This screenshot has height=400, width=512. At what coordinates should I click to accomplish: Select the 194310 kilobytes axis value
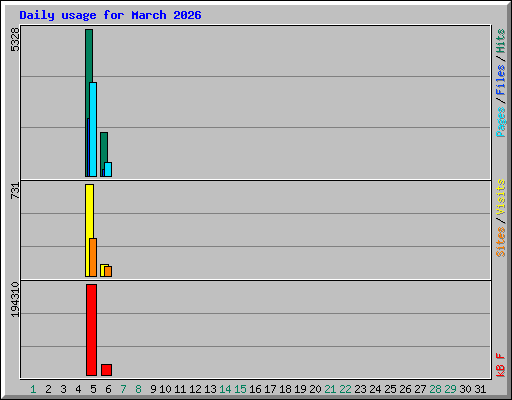coord(15,300)
